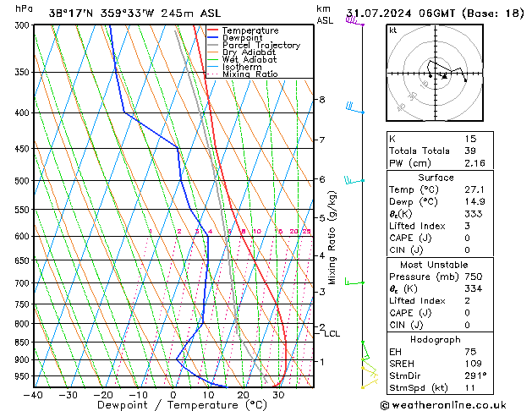Click the 400 hPa pressure label
Viewport: 532px width, 411px height.
click(x=24, y=113)
